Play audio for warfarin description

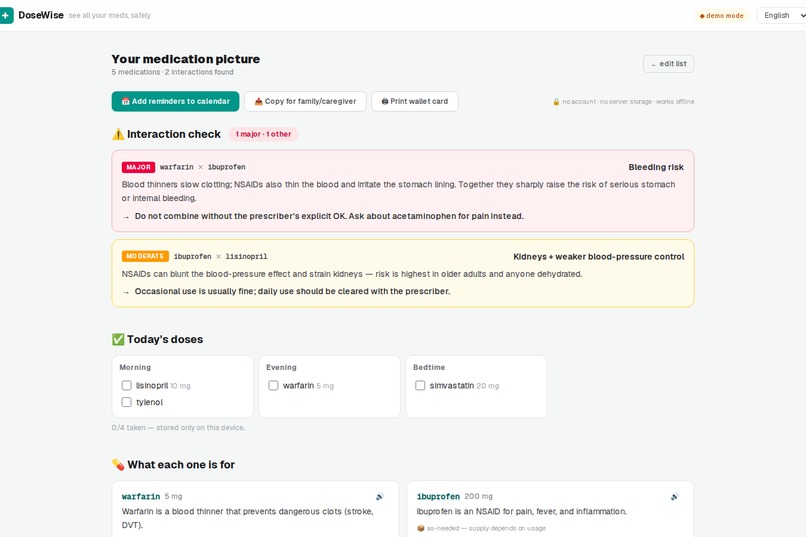point(379,496)
